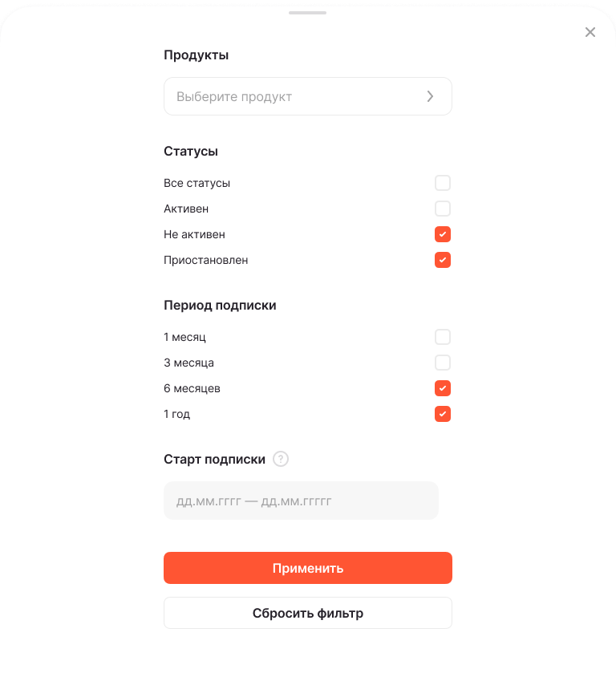Check the Активен status checkbox
Image resolution: width=616 pixels, height=677 pixels.
tap(443, 209)
